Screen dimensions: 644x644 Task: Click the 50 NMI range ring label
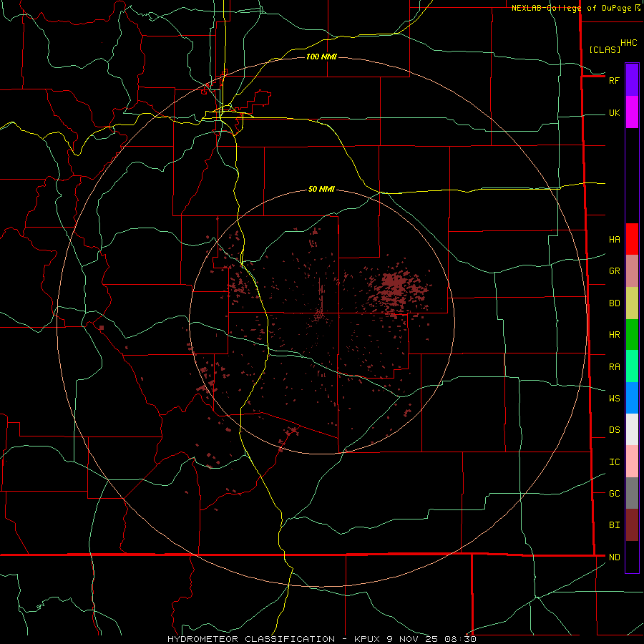tap(321, 190)
